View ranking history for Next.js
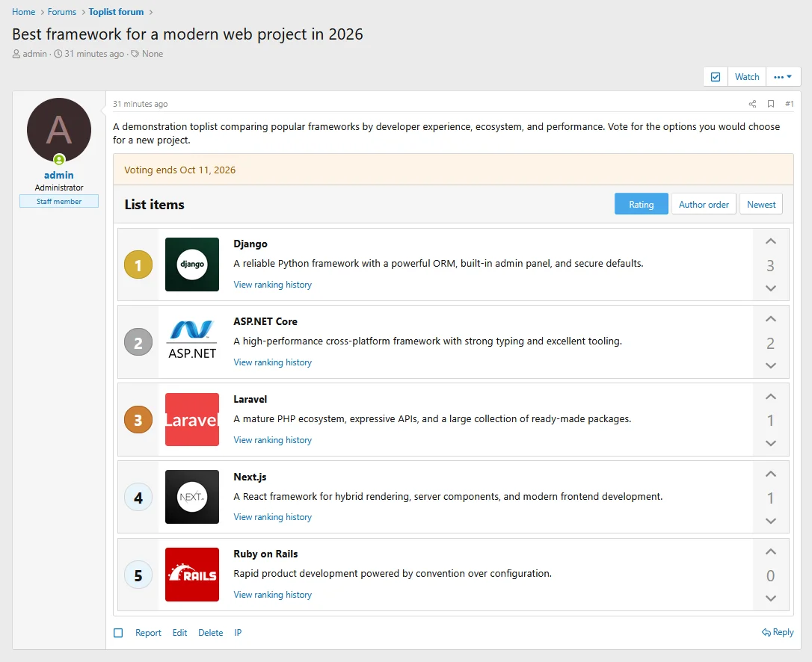 tap(272, 517)
